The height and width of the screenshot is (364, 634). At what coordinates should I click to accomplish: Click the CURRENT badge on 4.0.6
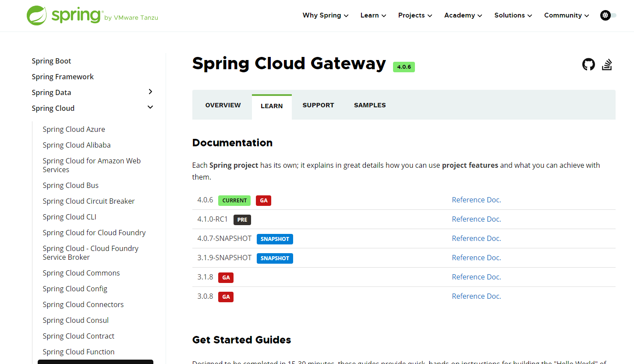(x=234, y=201)
